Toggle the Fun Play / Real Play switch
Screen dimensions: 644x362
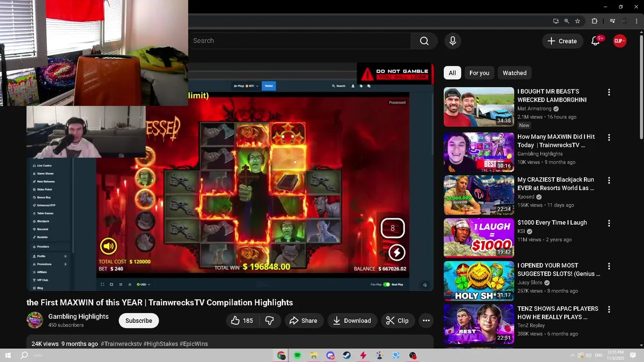click(x=386, y=285)
